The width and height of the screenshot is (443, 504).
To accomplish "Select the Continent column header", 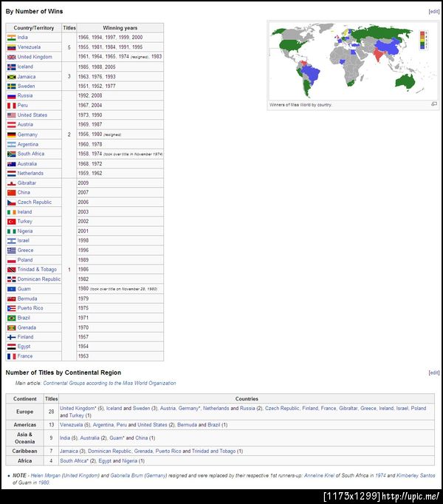I will click(x=25, y=399).
